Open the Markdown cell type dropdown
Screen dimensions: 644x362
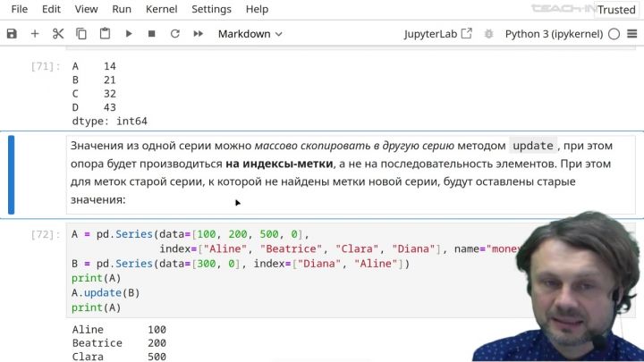tap(250, 34)
